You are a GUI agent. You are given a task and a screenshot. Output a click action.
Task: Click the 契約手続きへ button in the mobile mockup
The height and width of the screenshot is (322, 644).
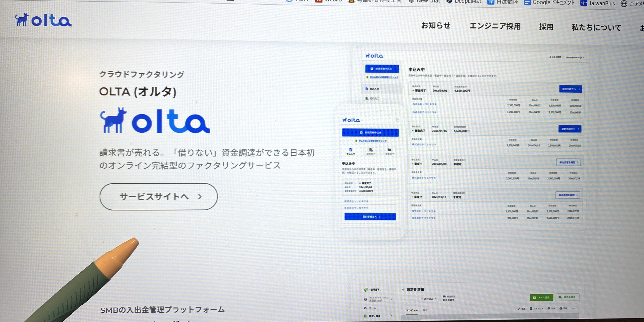point(370,217)
